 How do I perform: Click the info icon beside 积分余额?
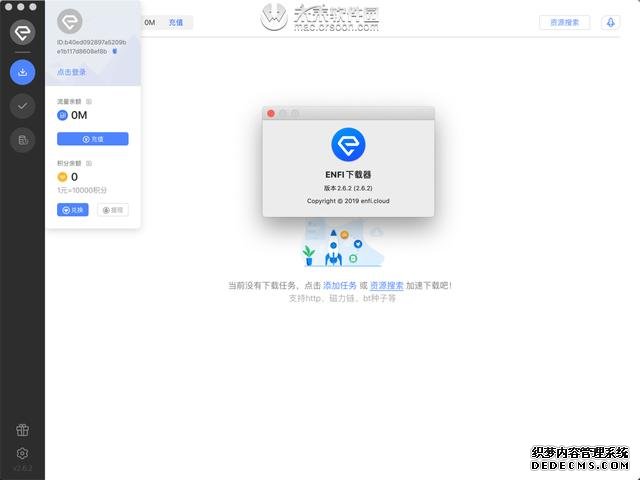[89, 163]
